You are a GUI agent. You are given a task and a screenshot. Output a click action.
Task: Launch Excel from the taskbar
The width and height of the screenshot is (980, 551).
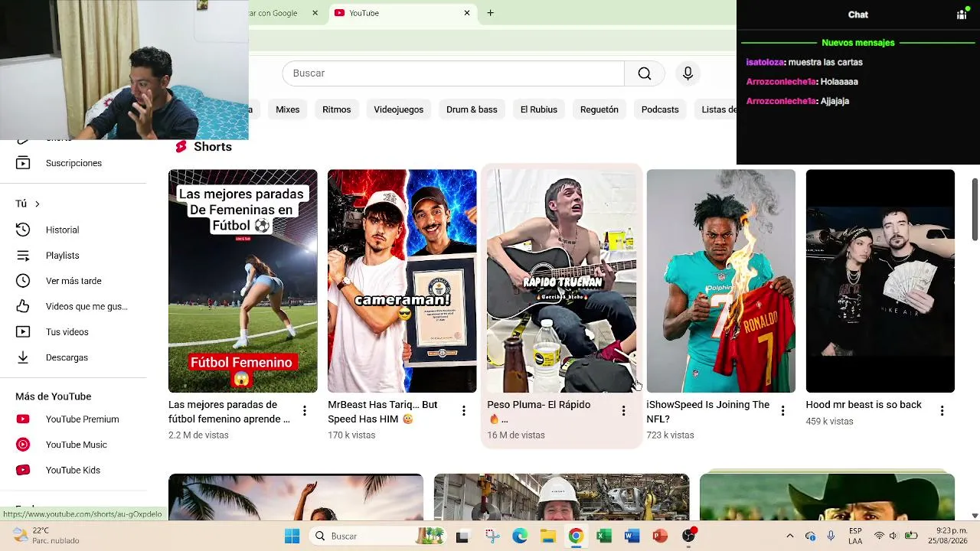(x=604, y=536)
